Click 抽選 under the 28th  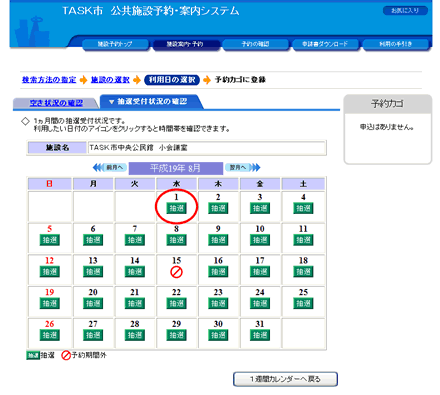(x=135, y=335)
